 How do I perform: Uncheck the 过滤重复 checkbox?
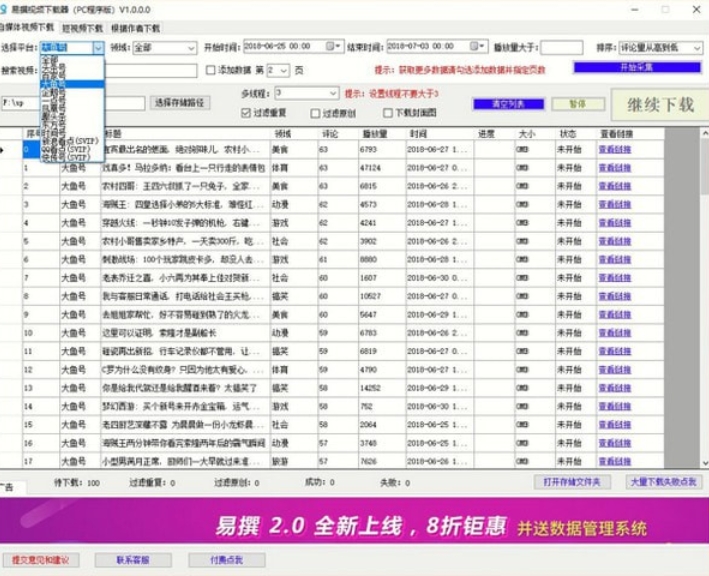pos(245,113)
